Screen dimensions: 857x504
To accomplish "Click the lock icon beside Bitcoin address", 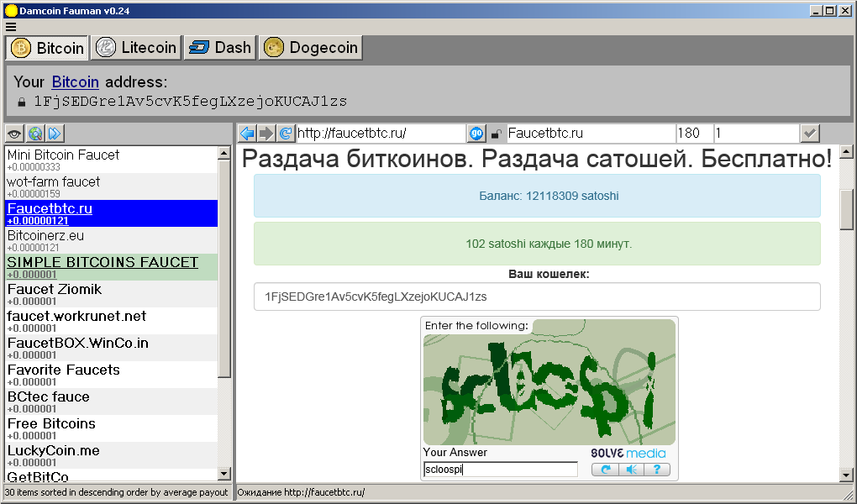I will pos(22,102).
